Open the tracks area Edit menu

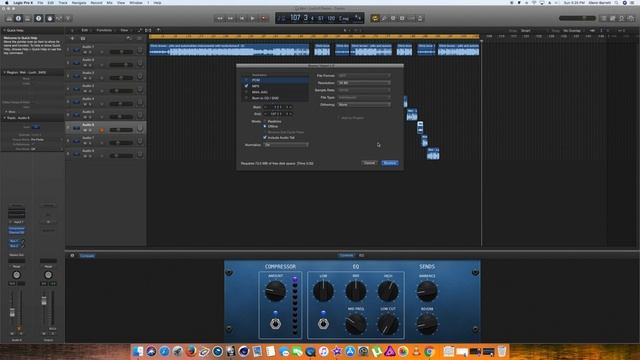[84, 30]
